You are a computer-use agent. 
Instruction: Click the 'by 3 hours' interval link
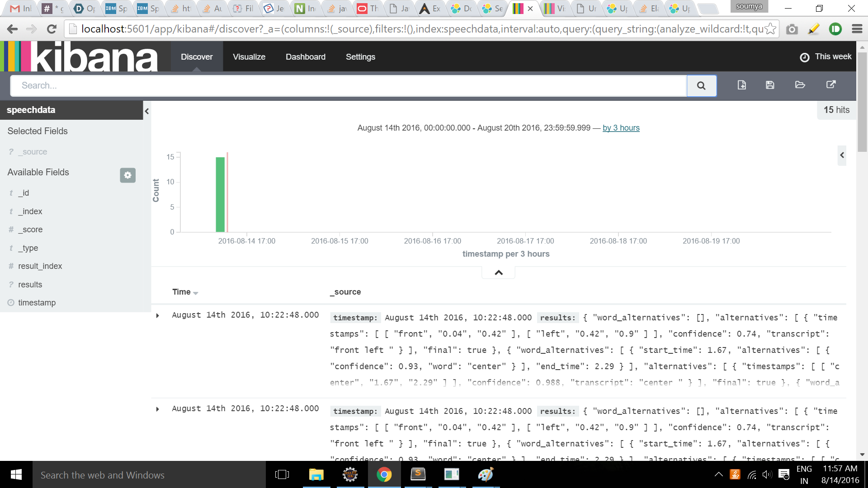[621, 128]
